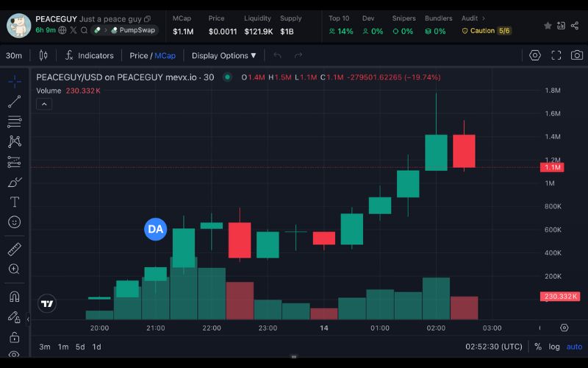588x368 pixels.
Task: Toggle auto scale mode
Action: [575, 347]
